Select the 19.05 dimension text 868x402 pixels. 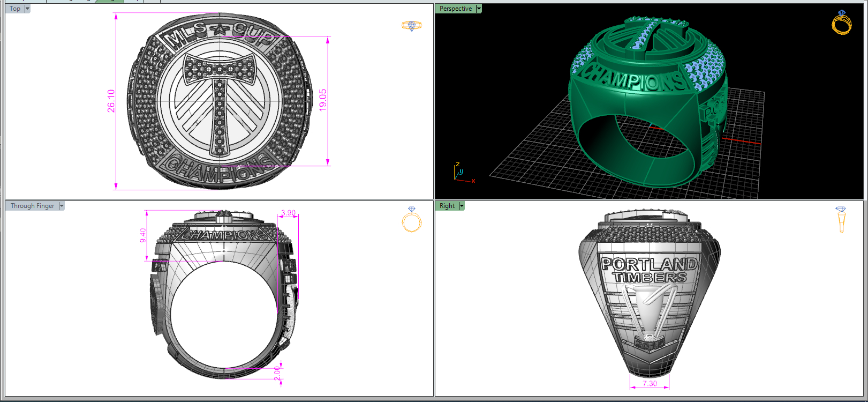[x=322, y=100]
